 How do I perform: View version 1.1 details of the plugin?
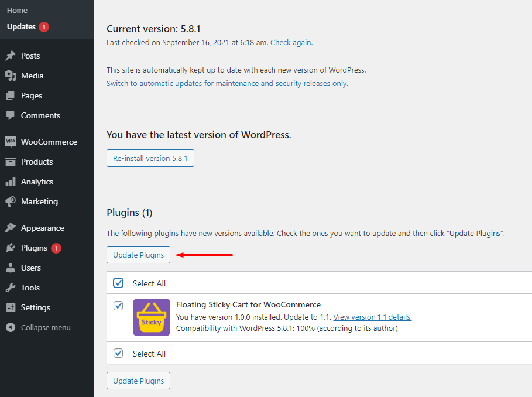tap(372, 317)
